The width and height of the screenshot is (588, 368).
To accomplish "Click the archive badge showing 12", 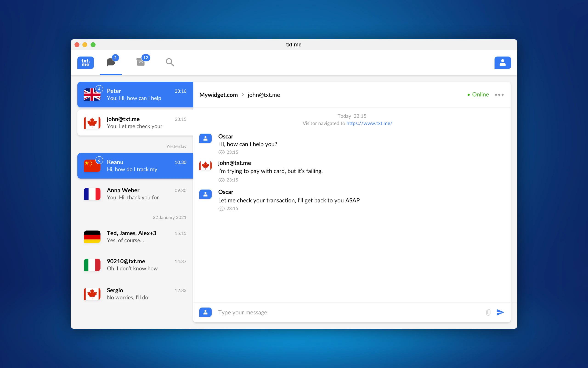I will [146, 58].
